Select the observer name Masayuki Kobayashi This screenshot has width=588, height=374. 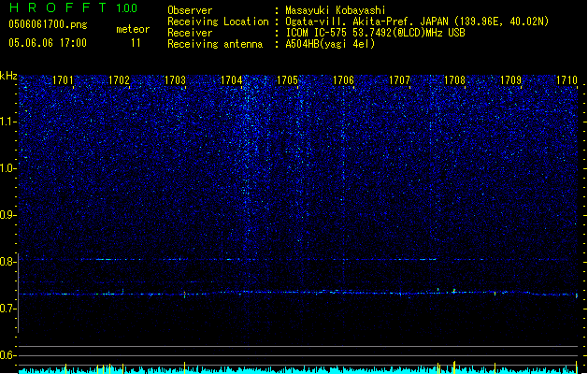tap(336, 10)
